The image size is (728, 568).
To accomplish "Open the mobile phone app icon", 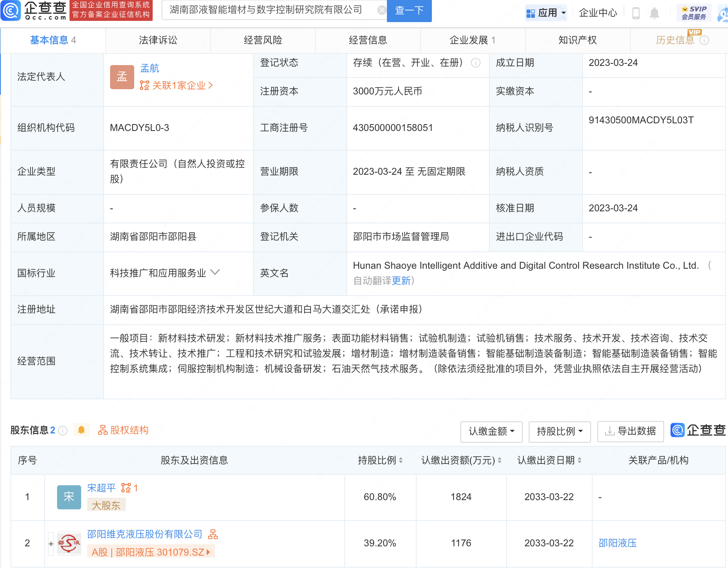I will 636,13.
